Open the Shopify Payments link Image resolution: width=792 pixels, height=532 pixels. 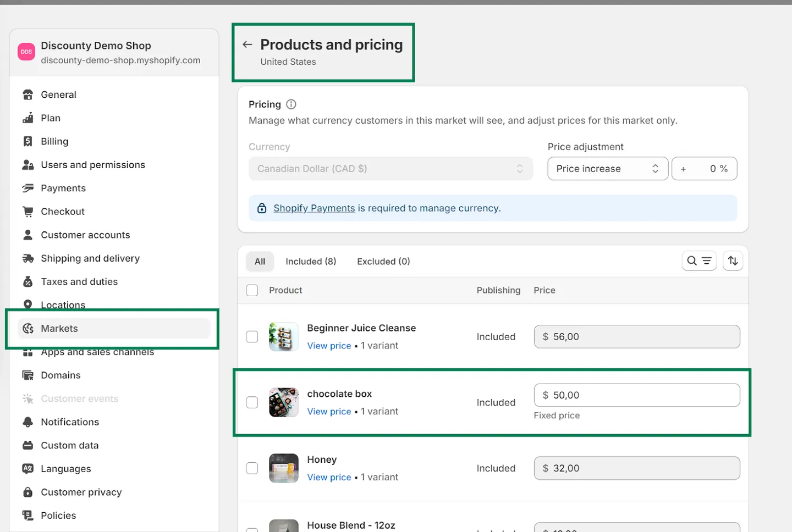(314, 208)
